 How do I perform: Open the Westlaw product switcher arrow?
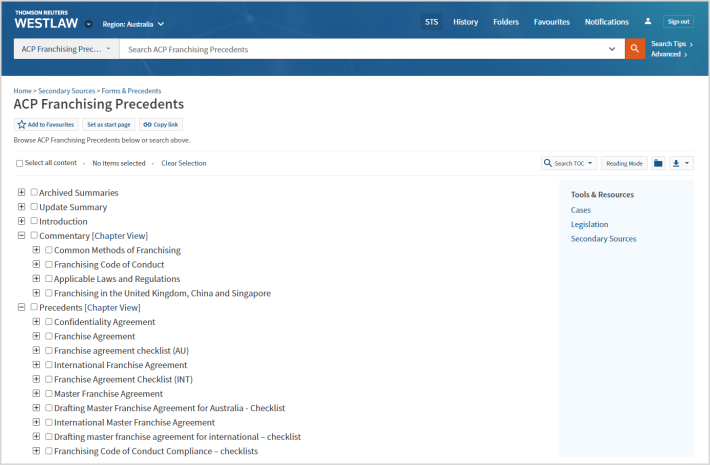click(89, 24)
